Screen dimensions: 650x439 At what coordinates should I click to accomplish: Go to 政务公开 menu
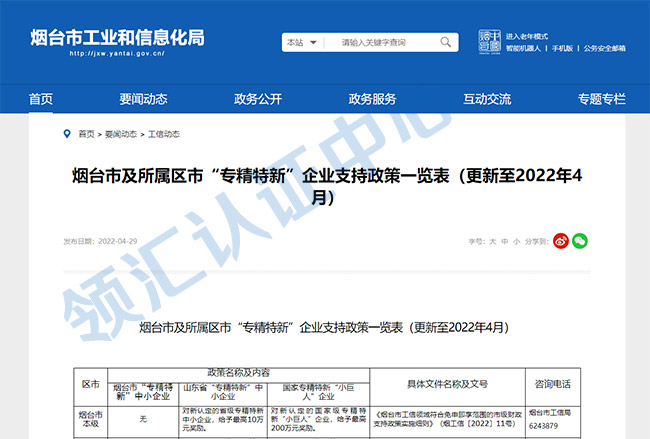pos(258,99)
